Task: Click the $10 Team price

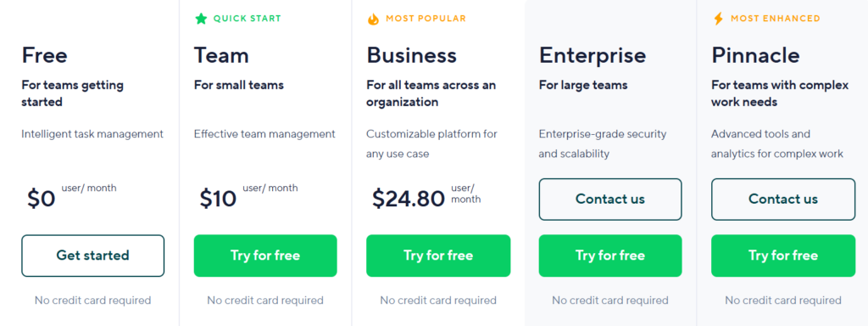Action: [218, 199]
